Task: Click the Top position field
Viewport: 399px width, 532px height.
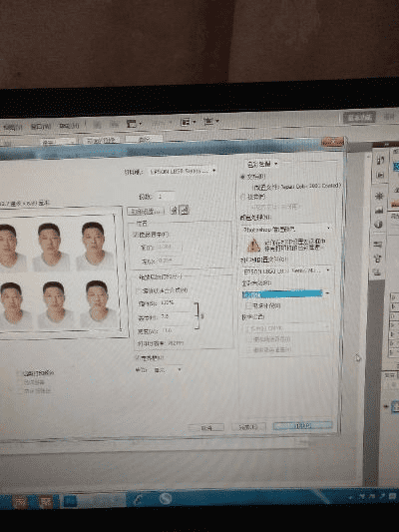Action: pos(169,247)
